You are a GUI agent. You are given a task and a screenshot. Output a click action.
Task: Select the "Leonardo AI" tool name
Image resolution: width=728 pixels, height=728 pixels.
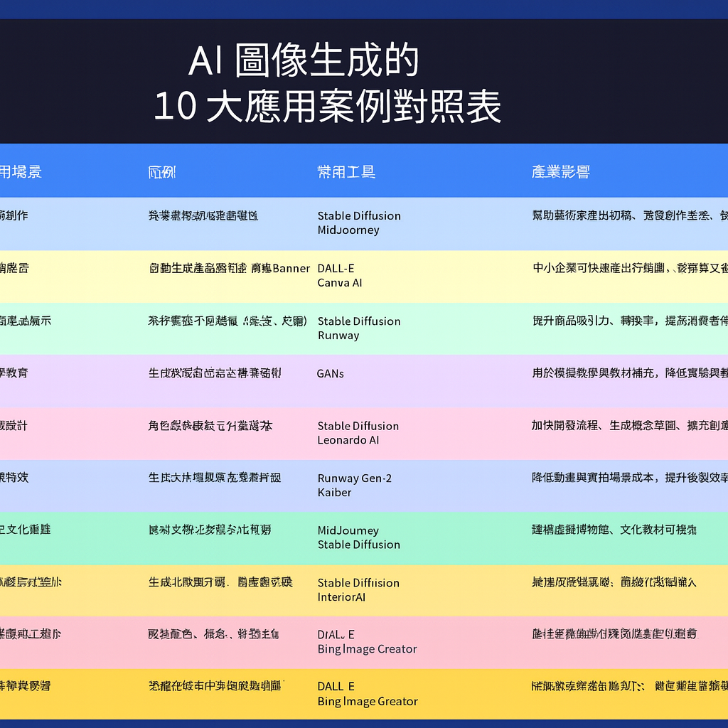pyautogui.click(x=348, y=440)
